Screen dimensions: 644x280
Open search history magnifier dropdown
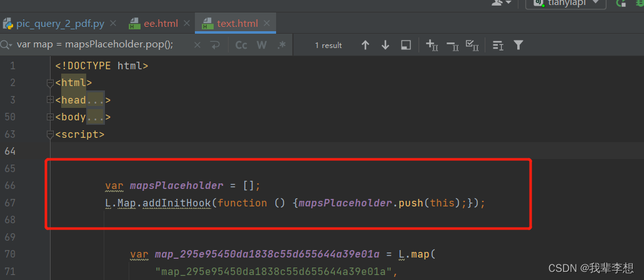point(6,45)
